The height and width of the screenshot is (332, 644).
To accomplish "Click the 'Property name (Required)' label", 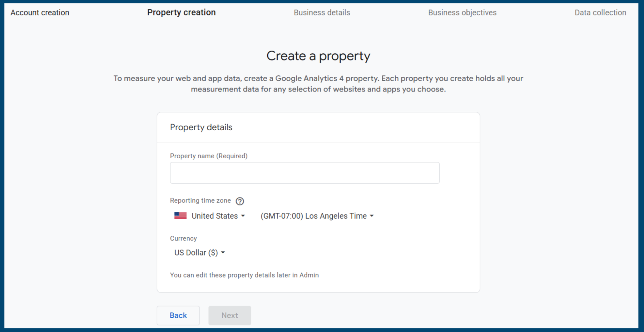I will tap(209, 156).
